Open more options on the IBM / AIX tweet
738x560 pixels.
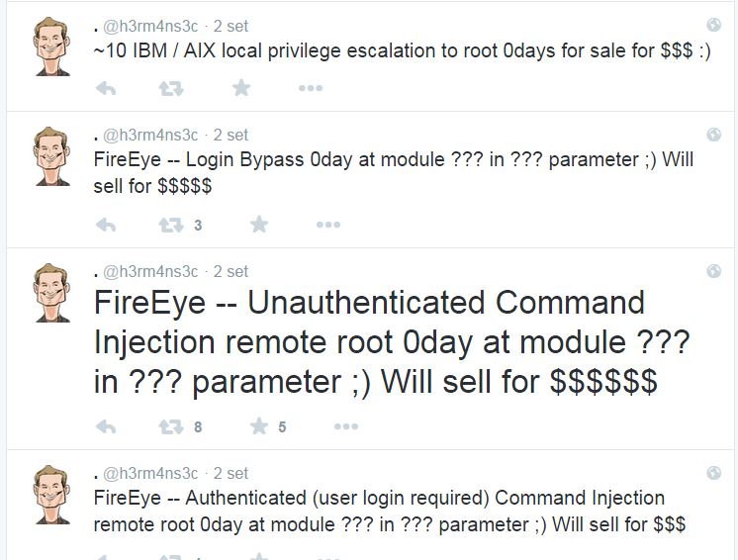pyautogui.click(x=311, y=89)
